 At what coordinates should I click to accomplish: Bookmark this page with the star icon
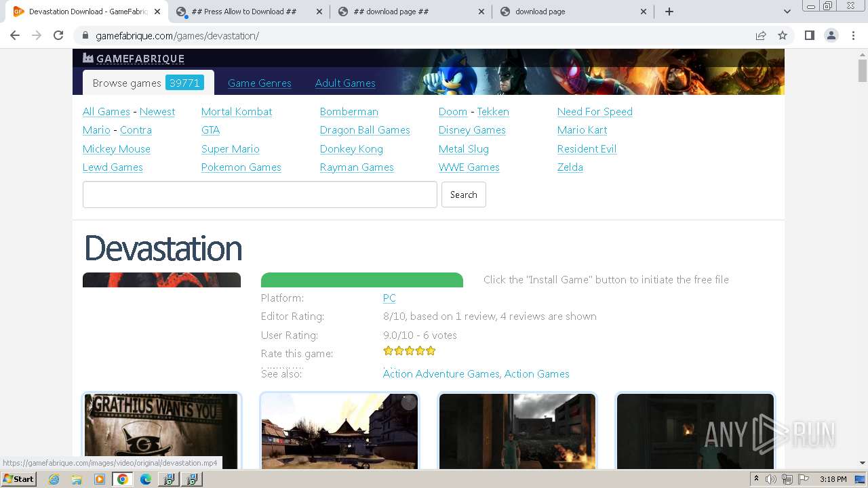[783, 35]
